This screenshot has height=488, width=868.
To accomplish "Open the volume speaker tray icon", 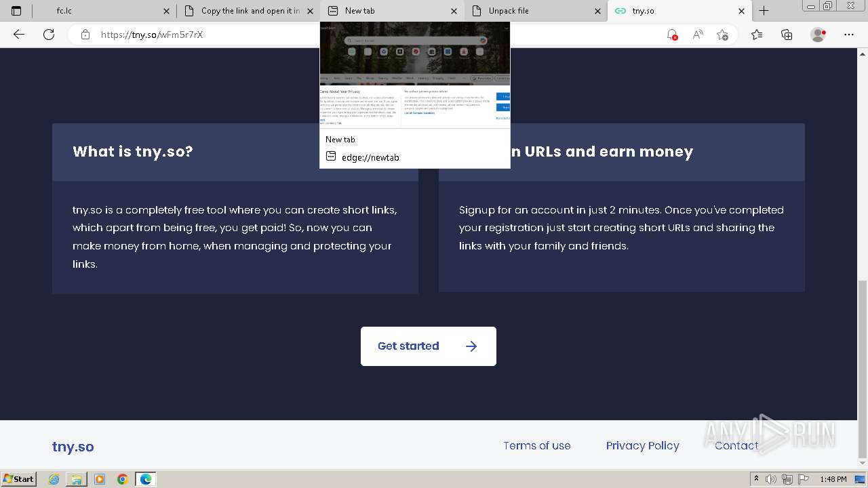I will click(771, 479).
